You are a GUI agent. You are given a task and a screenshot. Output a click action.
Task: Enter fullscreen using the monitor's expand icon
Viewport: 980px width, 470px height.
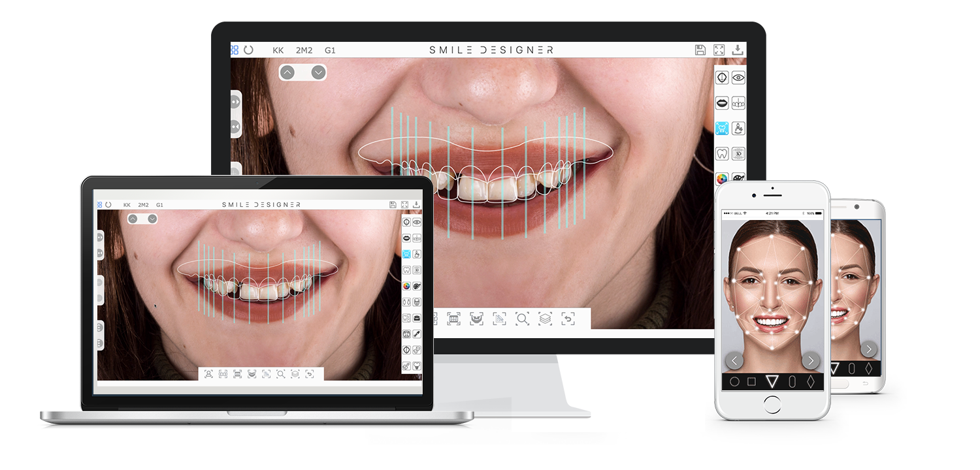tap(719, 50)
